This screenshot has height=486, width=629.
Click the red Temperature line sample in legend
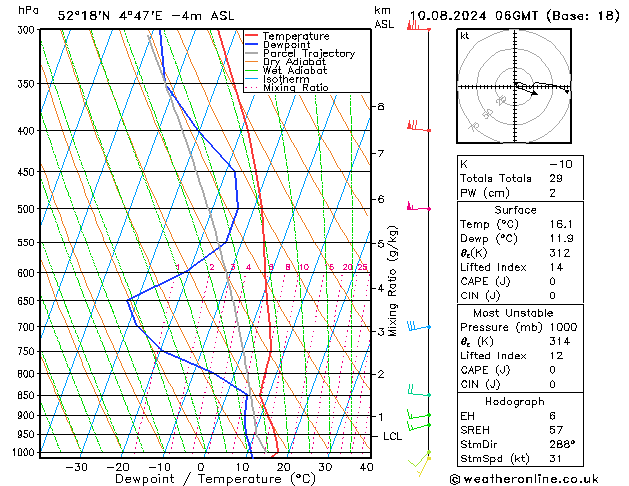(251, 36)
